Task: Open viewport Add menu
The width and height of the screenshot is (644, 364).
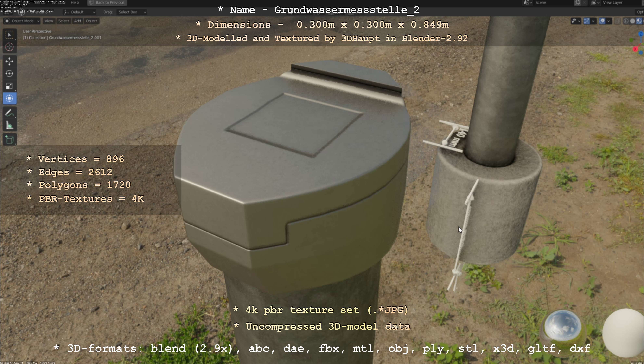Action: (77, 21)
